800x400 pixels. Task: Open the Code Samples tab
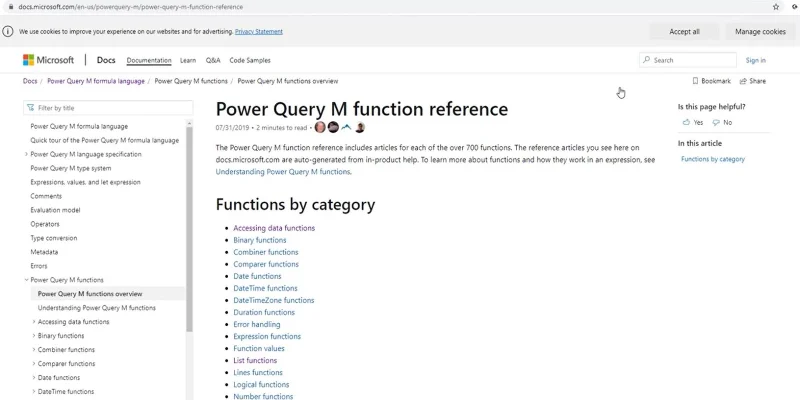point(250,60)
